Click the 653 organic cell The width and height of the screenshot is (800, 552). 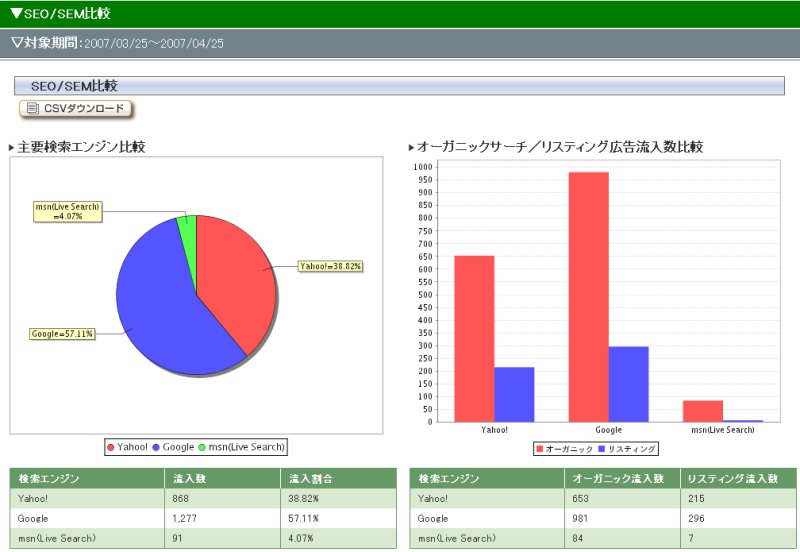(622, 498)
